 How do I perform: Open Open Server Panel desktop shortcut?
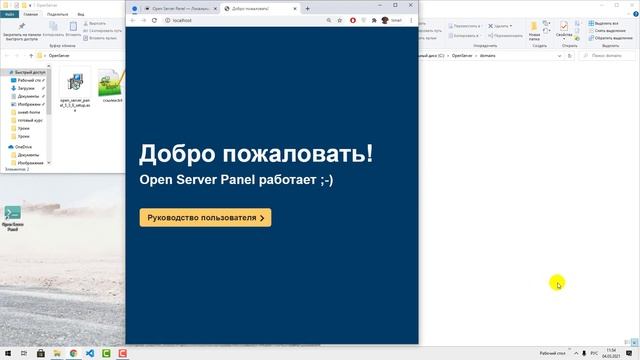click(13, 218)
